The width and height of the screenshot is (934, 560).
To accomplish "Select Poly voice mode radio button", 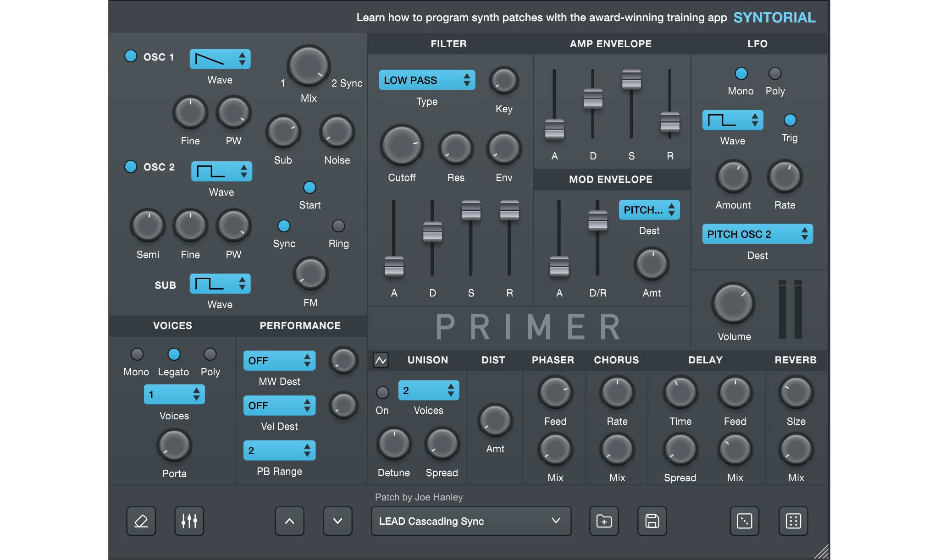I will click(210, 354).
